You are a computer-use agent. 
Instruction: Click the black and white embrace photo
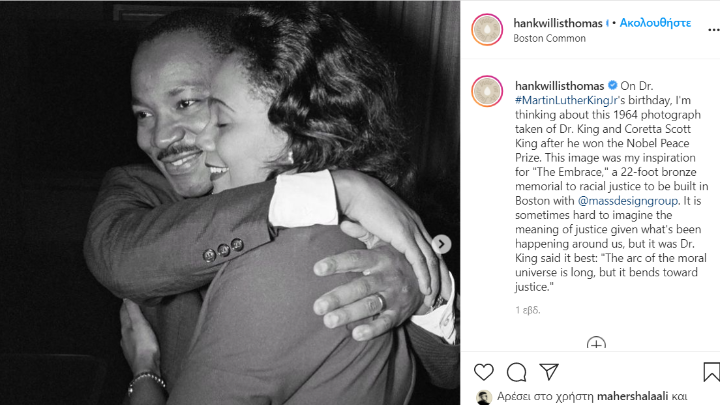click(230, 202)
